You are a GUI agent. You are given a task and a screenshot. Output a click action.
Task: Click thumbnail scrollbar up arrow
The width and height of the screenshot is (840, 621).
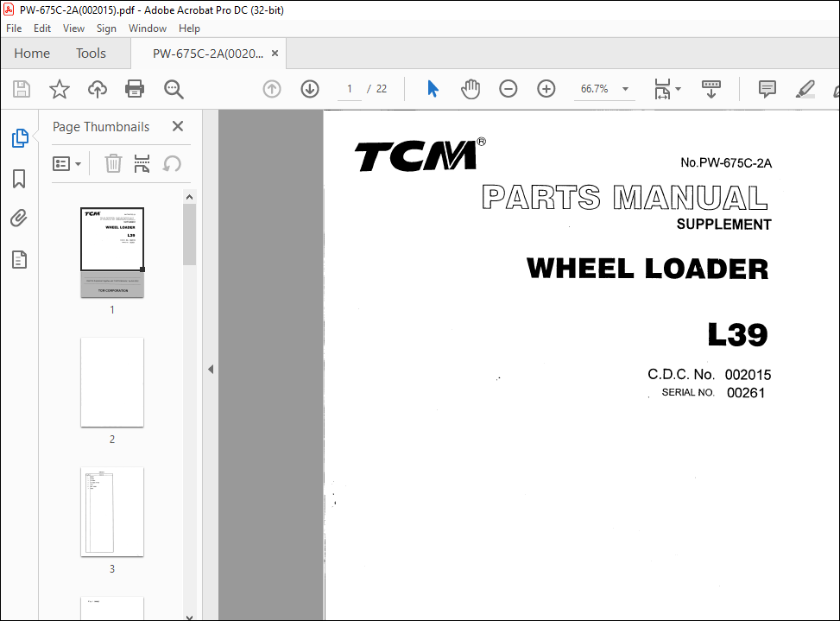(189, 197)
